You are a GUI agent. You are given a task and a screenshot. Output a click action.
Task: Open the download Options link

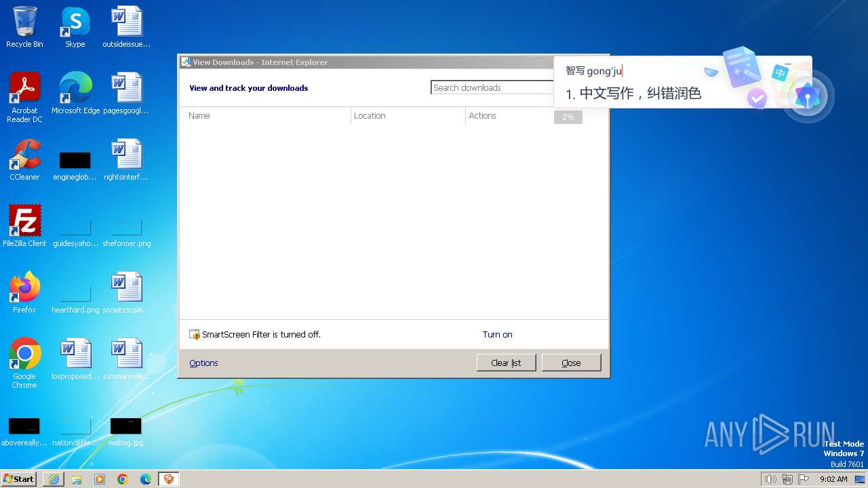[x=203, y=363]
